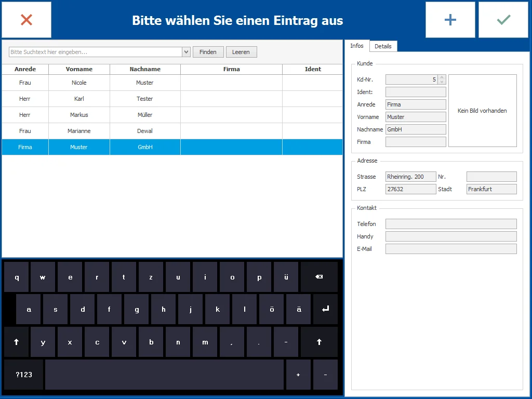This screenshot has width=532, height=399.
Task: Confirm selection with the green checkmark icon
Action: (502, 20)
